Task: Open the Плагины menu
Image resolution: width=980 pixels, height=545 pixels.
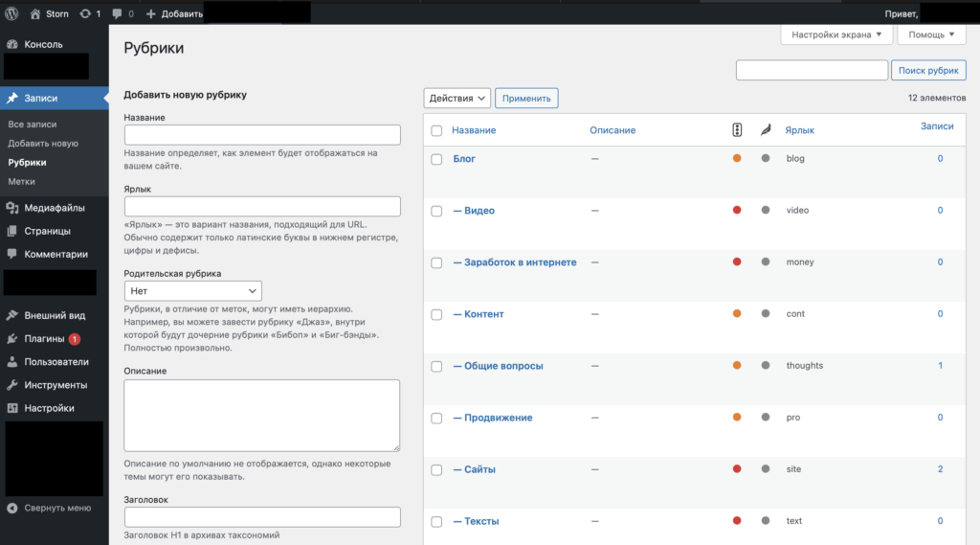Action: pos(55,338)
